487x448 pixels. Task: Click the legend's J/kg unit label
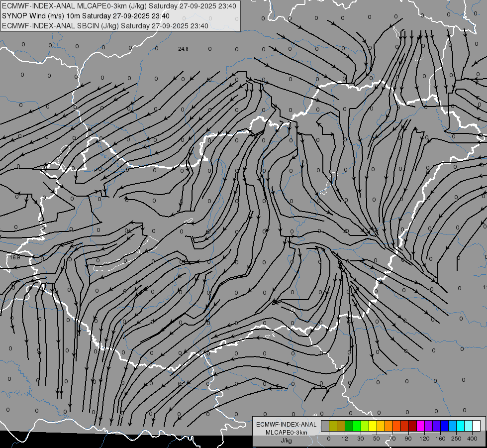(x=287, y=441)
